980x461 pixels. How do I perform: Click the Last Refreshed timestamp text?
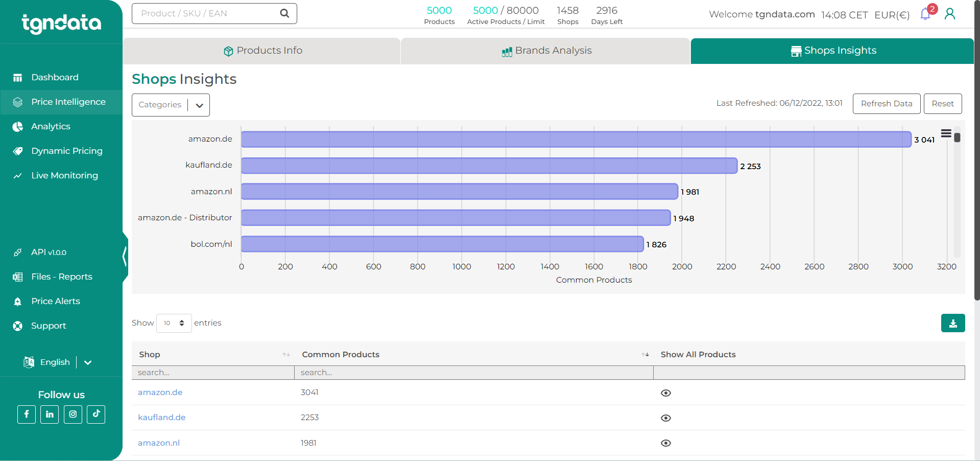(779, 103)
